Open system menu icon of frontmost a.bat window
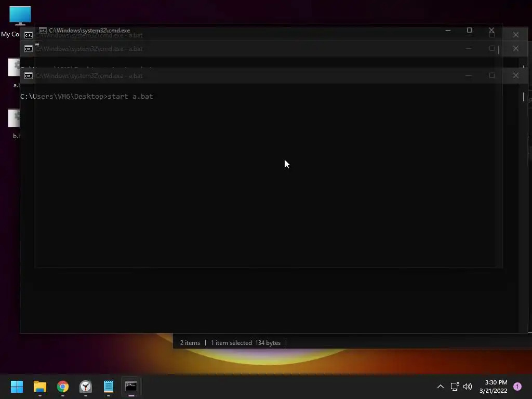This screenshot has width=532, height=399. click(x=29, y=76)
